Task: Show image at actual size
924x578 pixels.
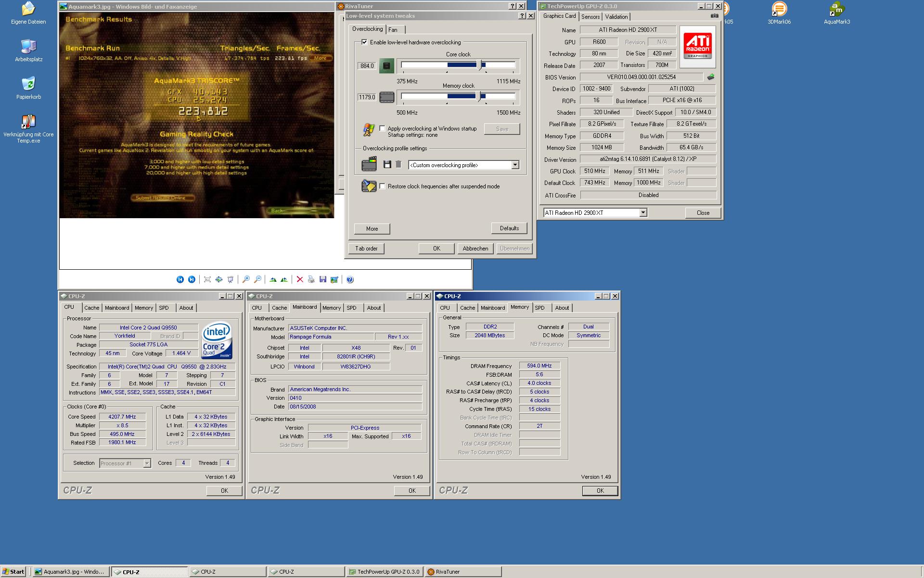Action: (x=219, y=279)
